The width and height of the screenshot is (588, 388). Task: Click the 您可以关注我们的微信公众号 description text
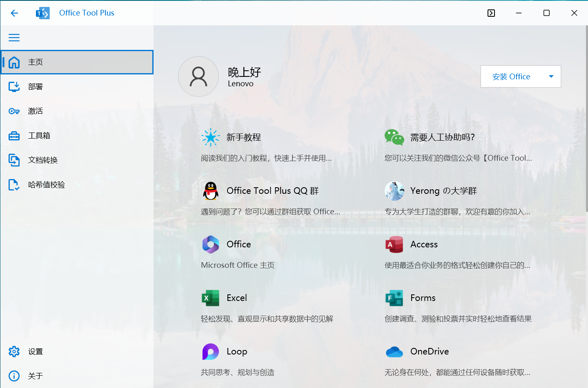[x=458, y=158]
